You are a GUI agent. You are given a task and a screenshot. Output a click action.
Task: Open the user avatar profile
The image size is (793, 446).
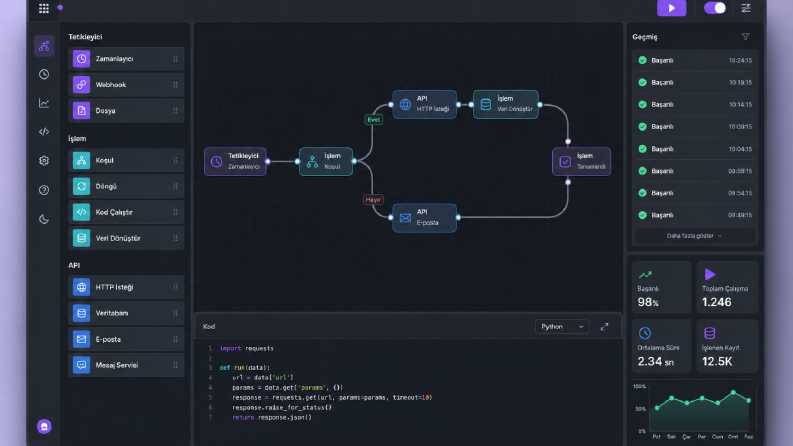click(44, 426)
